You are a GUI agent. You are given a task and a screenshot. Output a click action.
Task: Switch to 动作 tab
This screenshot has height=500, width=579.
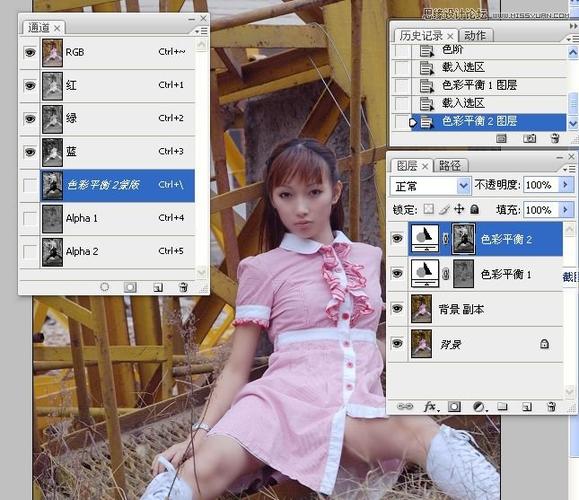coord(475,35)
